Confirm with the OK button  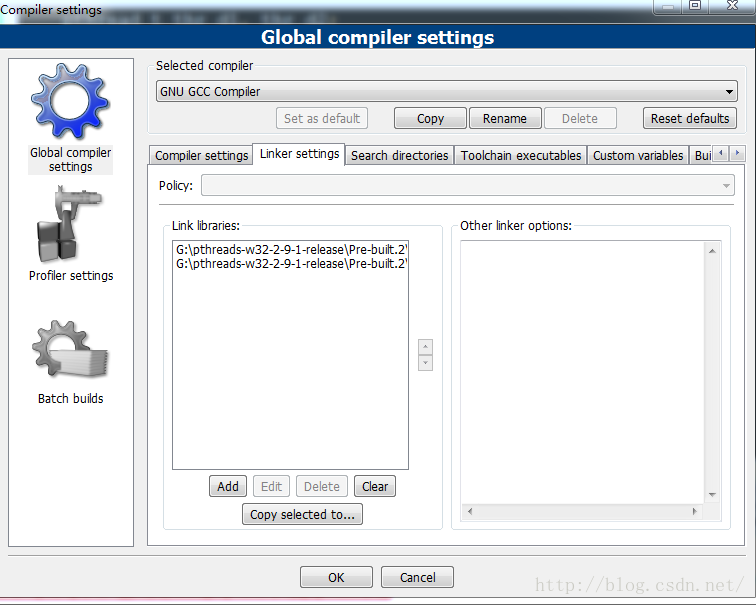[x=336, y=577]
